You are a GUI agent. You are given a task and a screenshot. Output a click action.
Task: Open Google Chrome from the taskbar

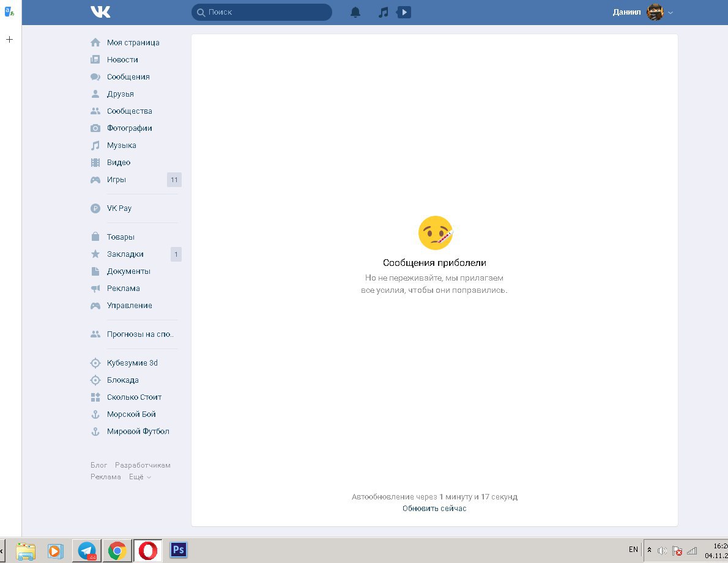(117, 551)
